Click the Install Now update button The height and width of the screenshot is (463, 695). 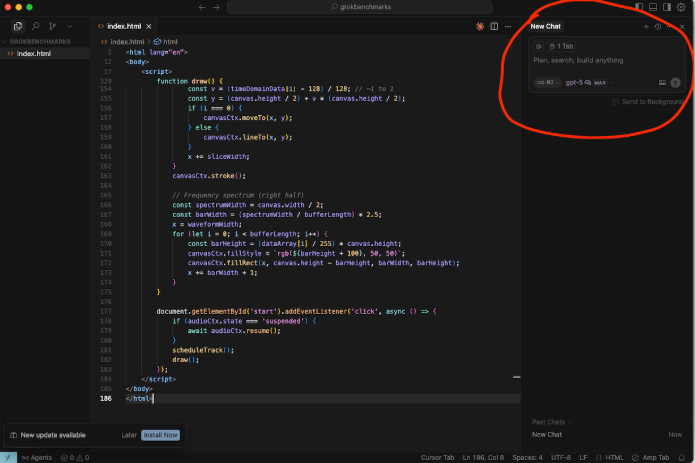(x=160, y=436)
